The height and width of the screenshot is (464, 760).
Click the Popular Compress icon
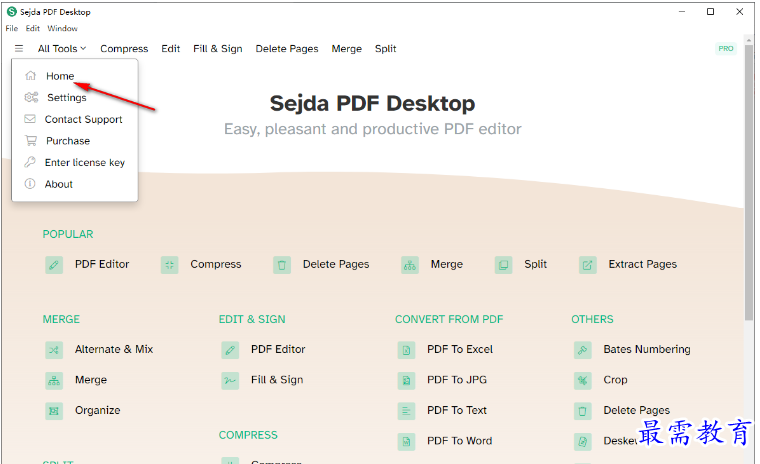(x=169, y=265)
